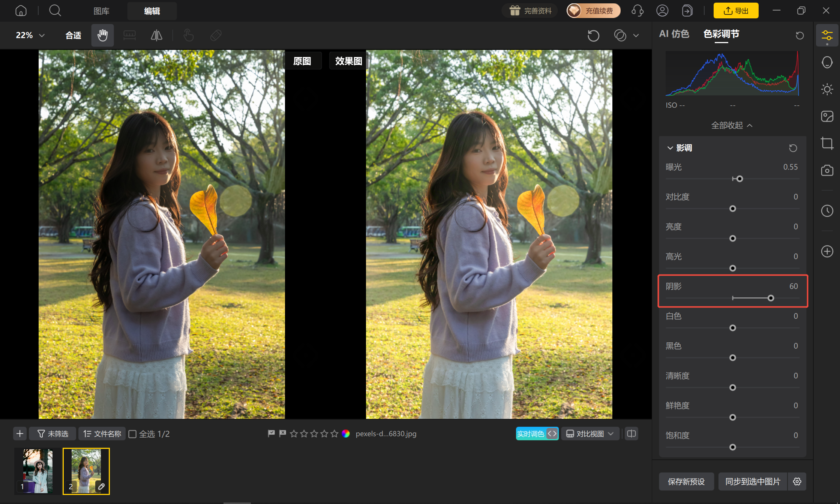The image size is (840, 504).
Task: Open the color label wheel
Action: click(346, 433)
